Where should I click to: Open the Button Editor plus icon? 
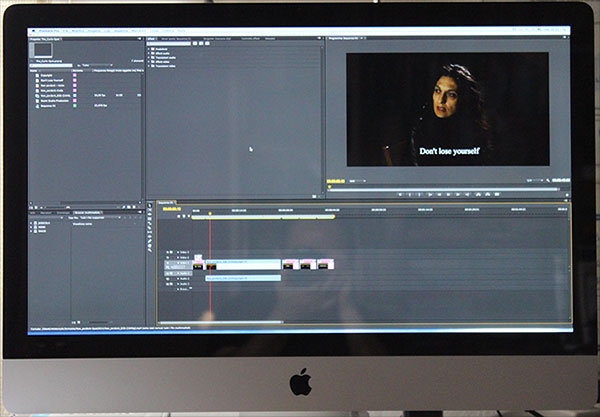pos(567,195)
